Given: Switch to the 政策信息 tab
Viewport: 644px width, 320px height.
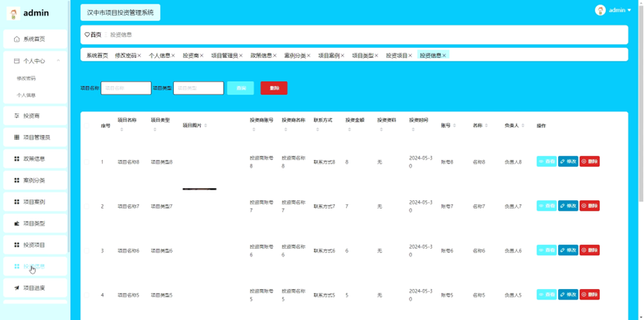Looking at the screenshot, I should pos(261,56).
